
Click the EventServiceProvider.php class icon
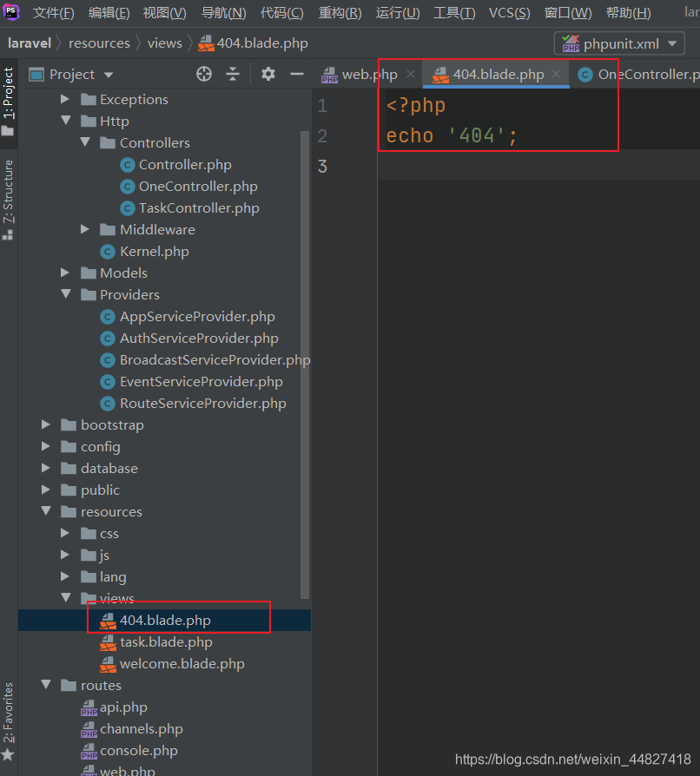pos(108,382)
